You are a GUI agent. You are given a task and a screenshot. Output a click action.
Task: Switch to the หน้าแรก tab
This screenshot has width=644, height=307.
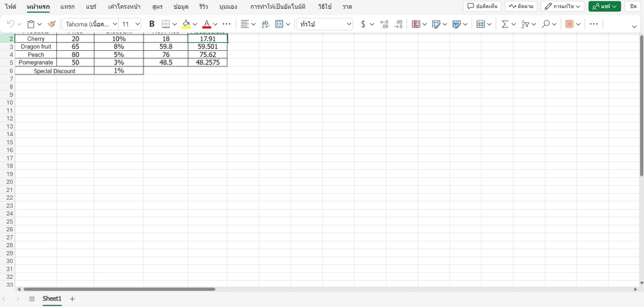(38, 7)
